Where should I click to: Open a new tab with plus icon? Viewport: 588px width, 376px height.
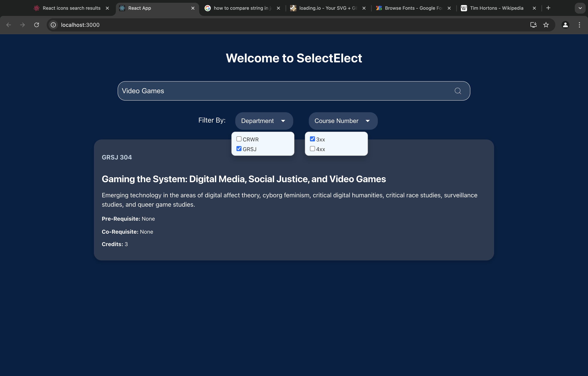click(548, 8)
